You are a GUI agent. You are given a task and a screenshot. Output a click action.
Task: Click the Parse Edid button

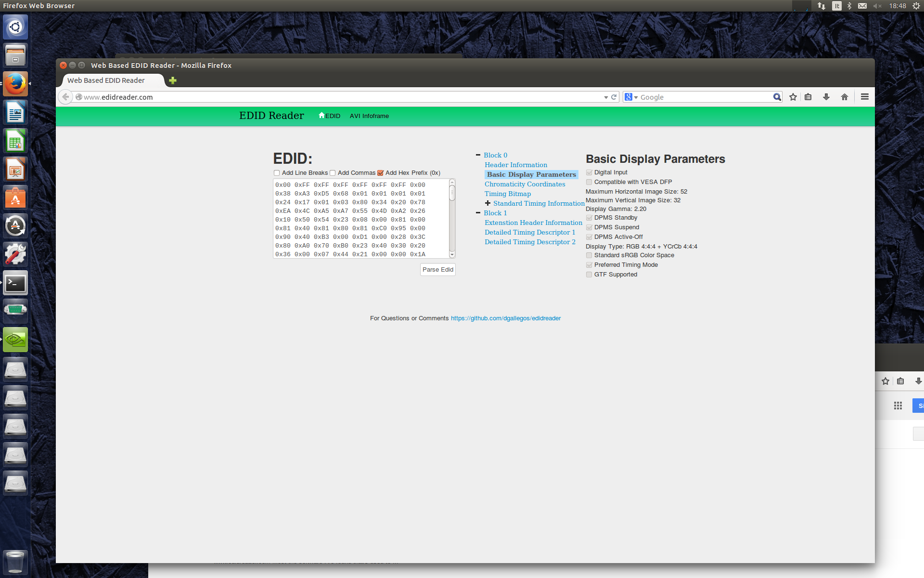[x=437, y=270]
